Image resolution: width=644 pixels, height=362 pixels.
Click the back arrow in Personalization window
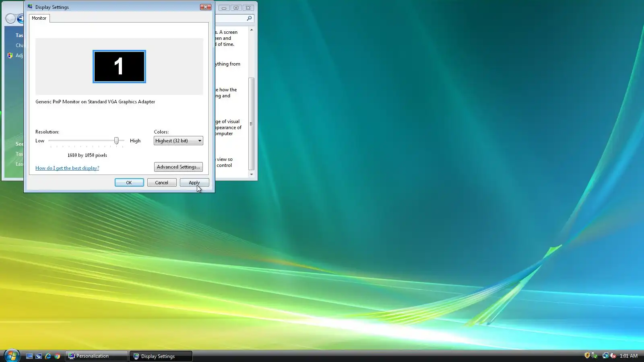click(x=10, y=19)
